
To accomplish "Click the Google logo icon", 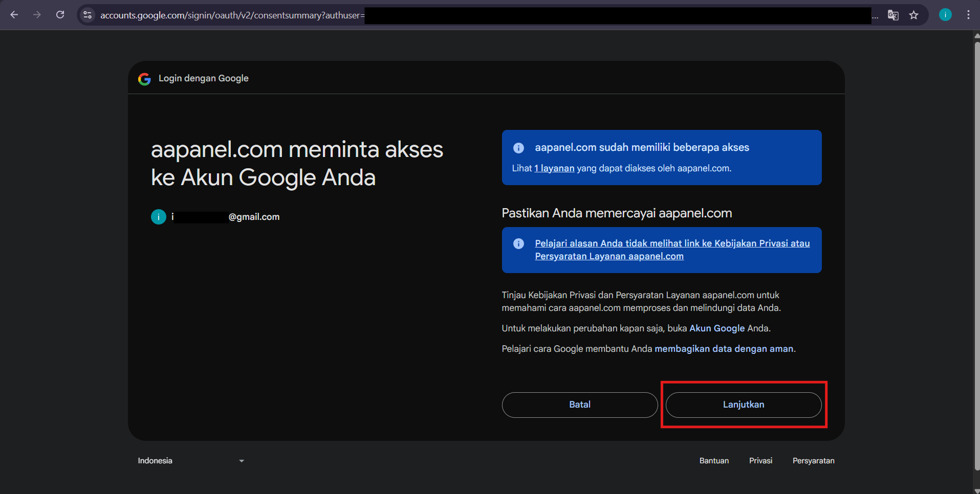I will (144, 78).
